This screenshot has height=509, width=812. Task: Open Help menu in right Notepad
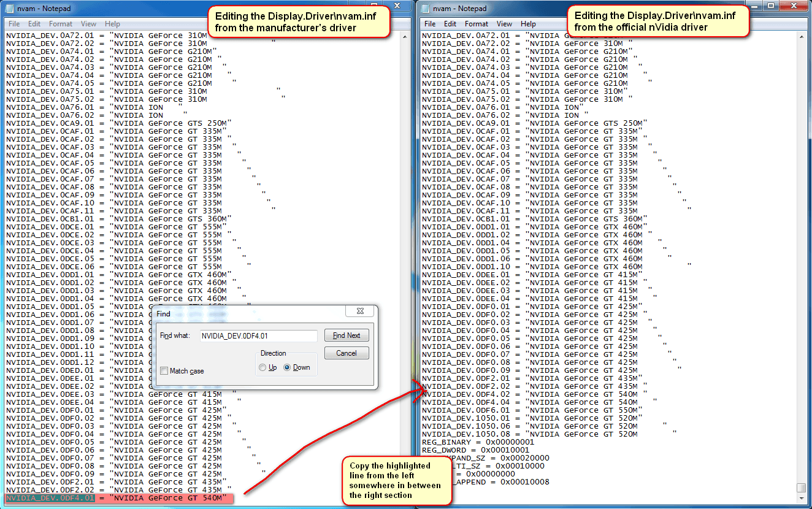tap(528, 24)
